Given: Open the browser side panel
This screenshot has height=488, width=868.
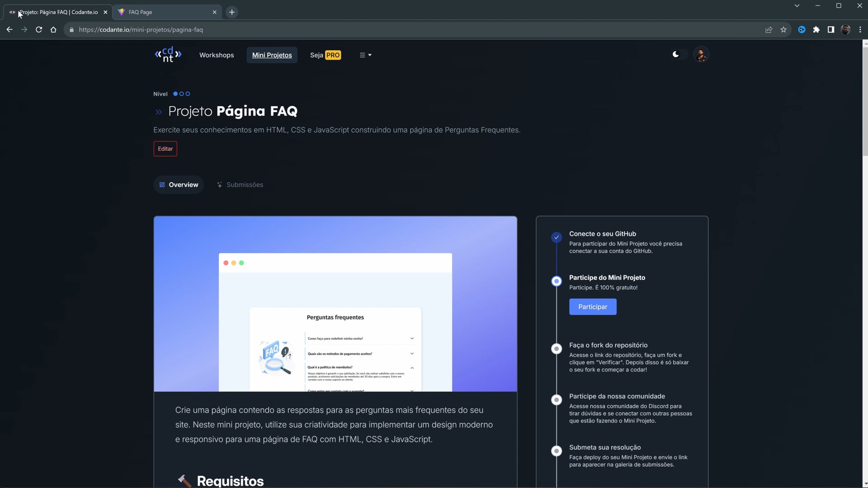Looking at the screenshot, I should (x=831, y=30).
